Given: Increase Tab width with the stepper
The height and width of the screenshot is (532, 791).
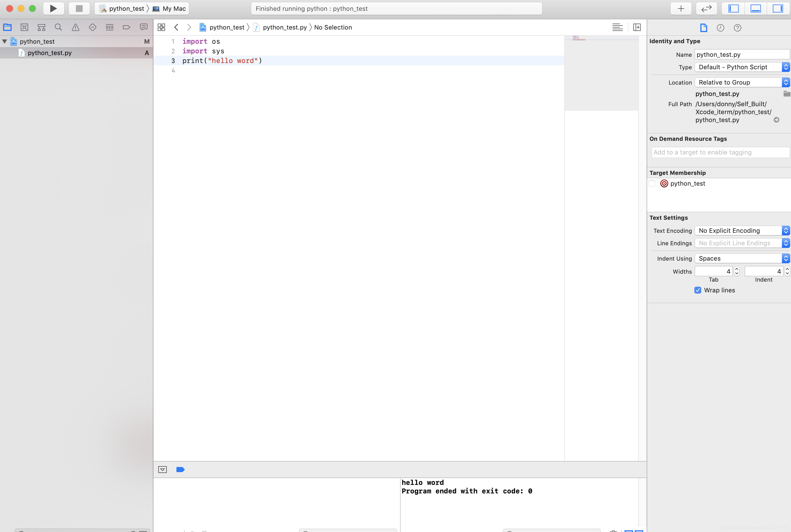Looking at the screenshot, I should 736,269.
